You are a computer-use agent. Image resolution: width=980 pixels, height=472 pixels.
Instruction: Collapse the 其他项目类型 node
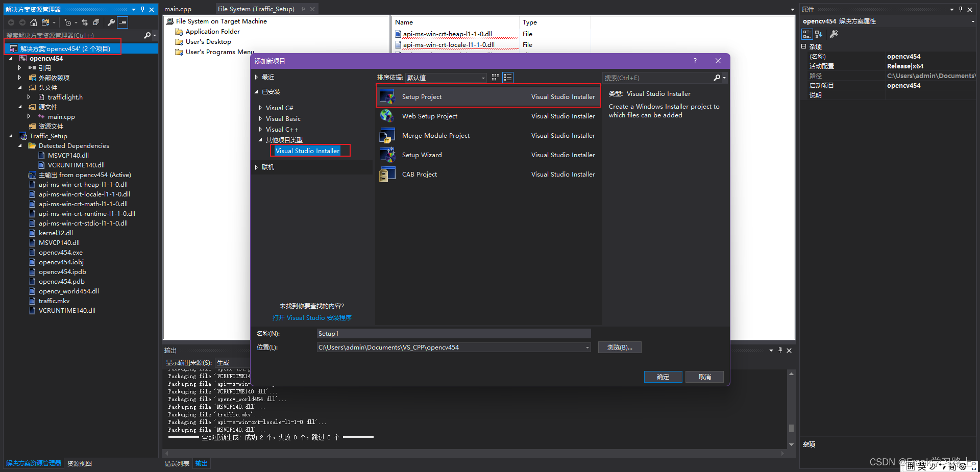tap(260, 140)
